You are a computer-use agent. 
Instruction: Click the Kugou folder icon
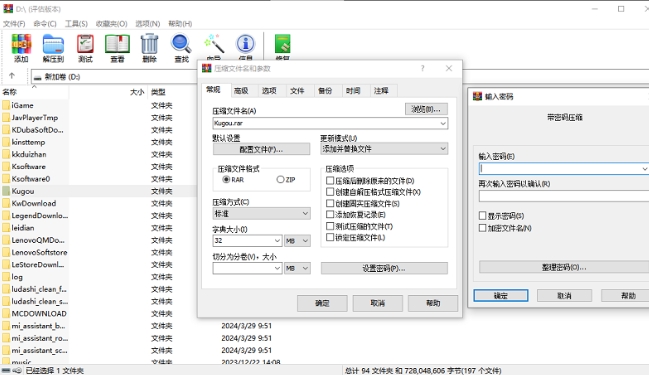click(x=6, y=191)
